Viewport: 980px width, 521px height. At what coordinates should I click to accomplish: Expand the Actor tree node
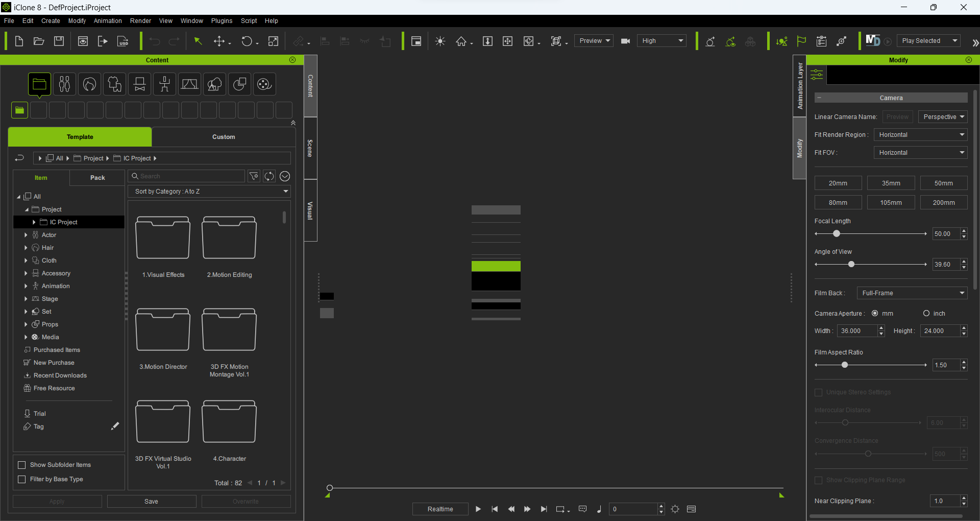tap(26, 235)
